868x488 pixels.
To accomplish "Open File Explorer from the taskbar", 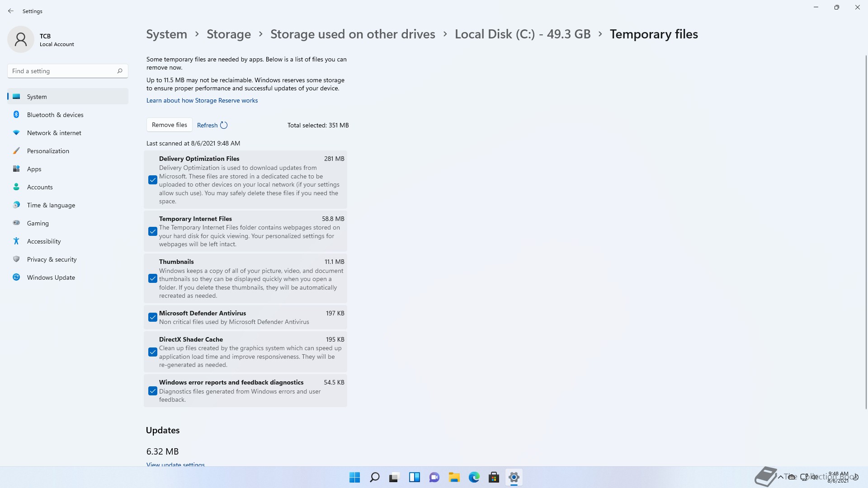I will pos(454,477).
